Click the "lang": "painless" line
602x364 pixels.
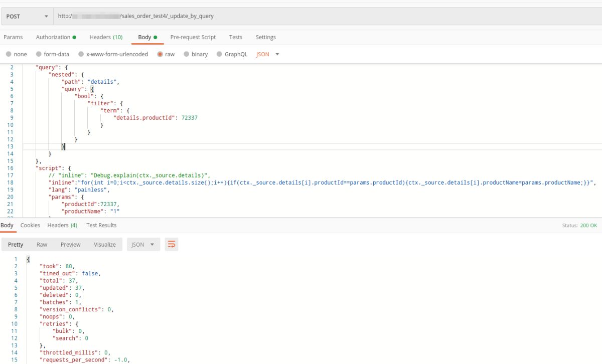[x=79, y=191]
